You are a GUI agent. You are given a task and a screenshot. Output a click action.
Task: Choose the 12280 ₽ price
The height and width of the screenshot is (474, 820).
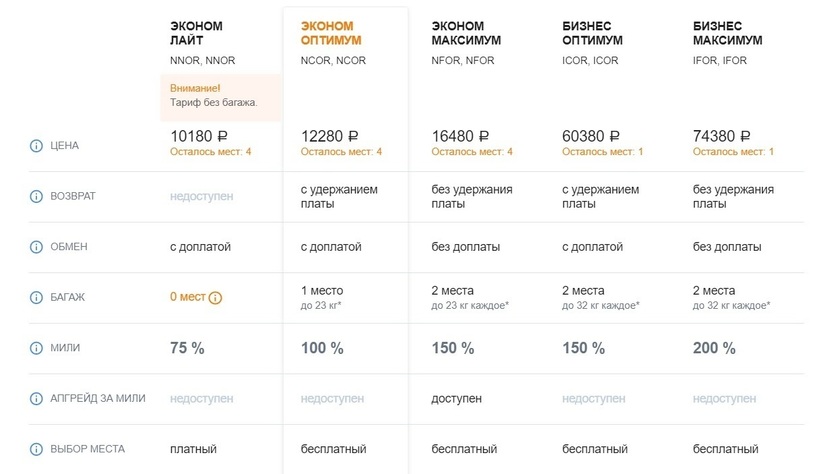[329, 136]
